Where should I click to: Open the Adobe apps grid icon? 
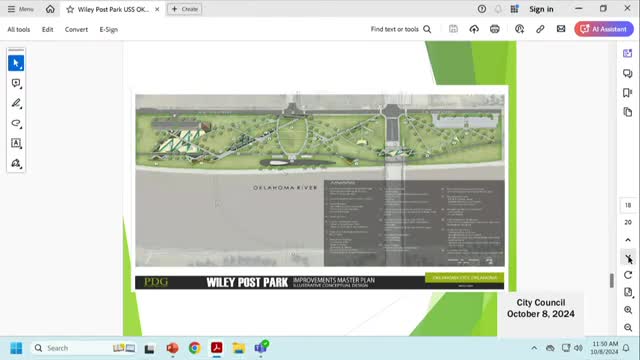(514, 9)
